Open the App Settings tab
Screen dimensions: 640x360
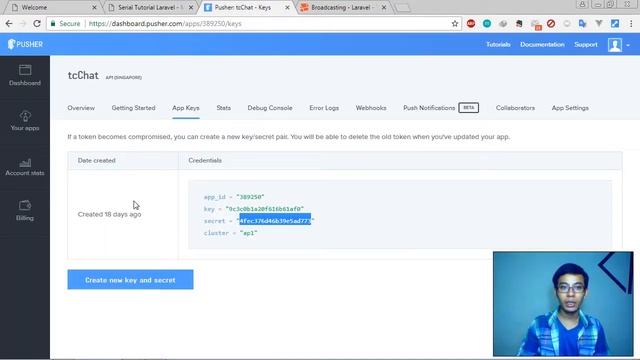(570, 108)
